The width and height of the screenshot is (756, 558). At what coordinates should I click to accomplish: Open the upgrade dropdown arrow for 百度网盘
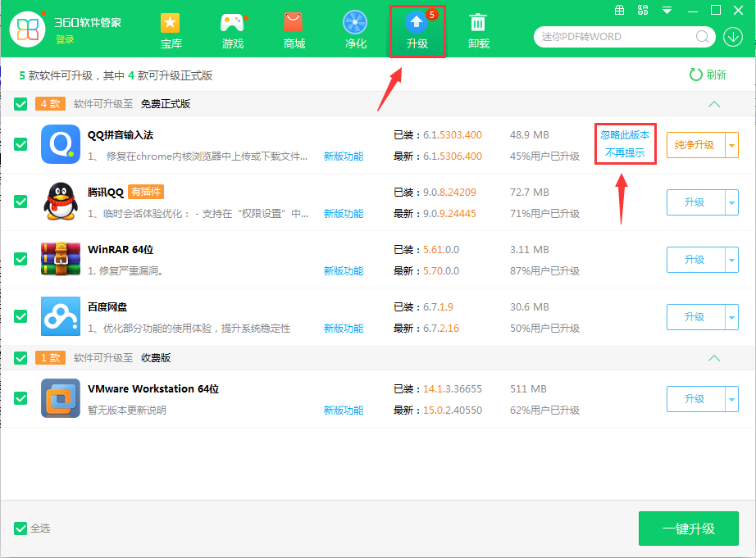click(x=732, y=317)
